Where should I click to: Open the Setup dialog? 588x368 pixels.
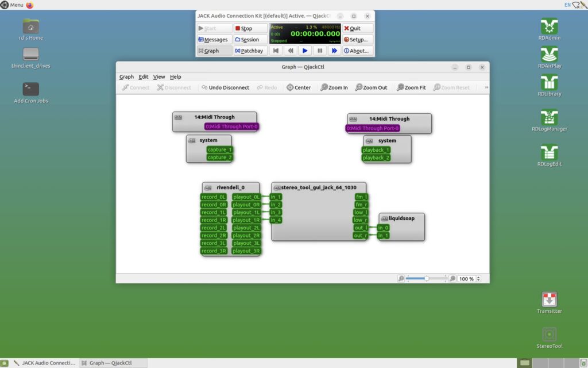click(358, 40)
